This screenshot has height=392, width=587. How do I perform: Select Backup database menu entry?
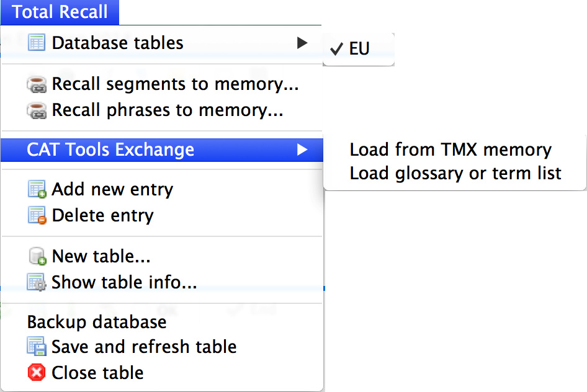(97, 322)
